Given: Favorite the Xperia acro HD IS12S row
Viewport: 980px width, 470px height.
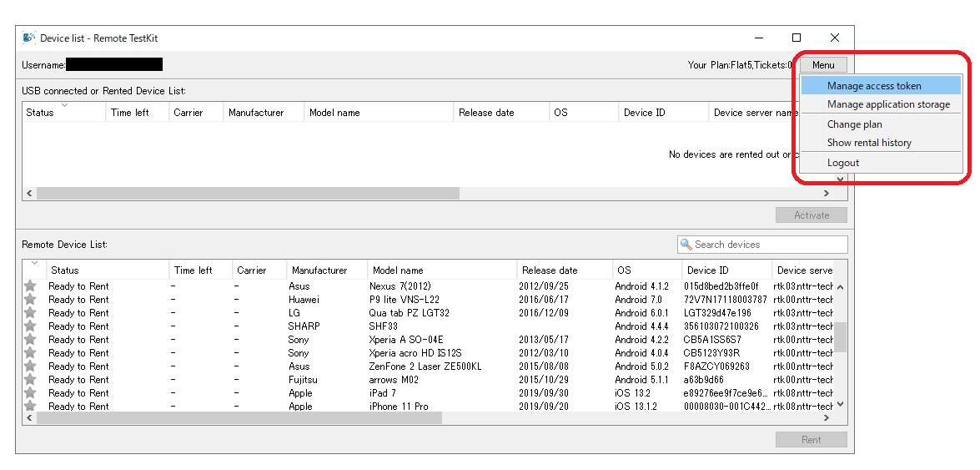Looking at the screenshot, I should click(30, 353).
